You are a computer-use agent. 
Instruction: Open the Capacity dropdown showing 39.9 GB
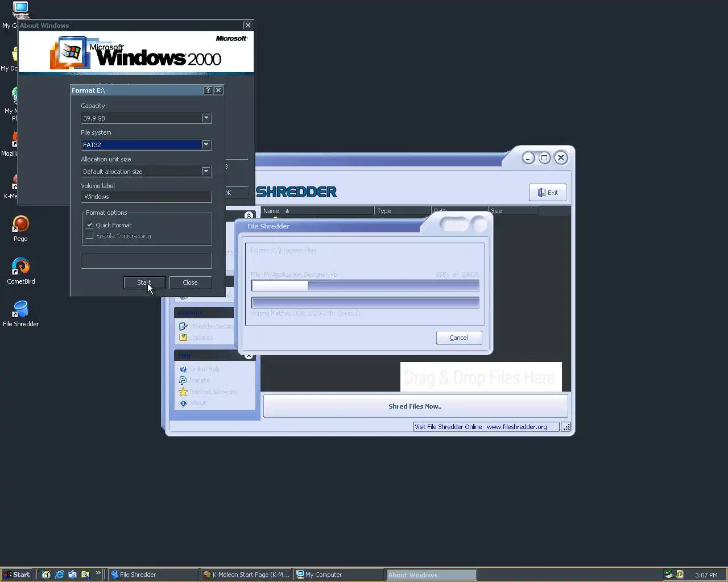point(206,118)
